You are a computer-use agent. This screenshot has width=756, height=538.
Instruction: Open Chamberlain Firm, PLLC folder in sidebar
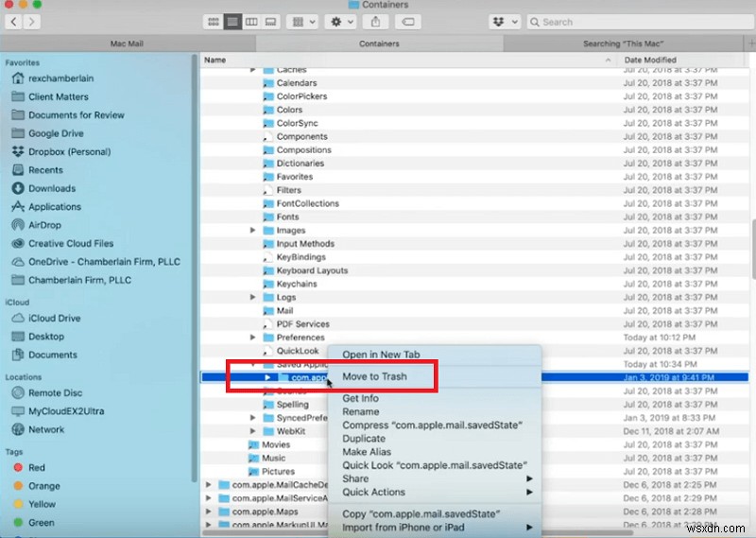pos(79,280)
